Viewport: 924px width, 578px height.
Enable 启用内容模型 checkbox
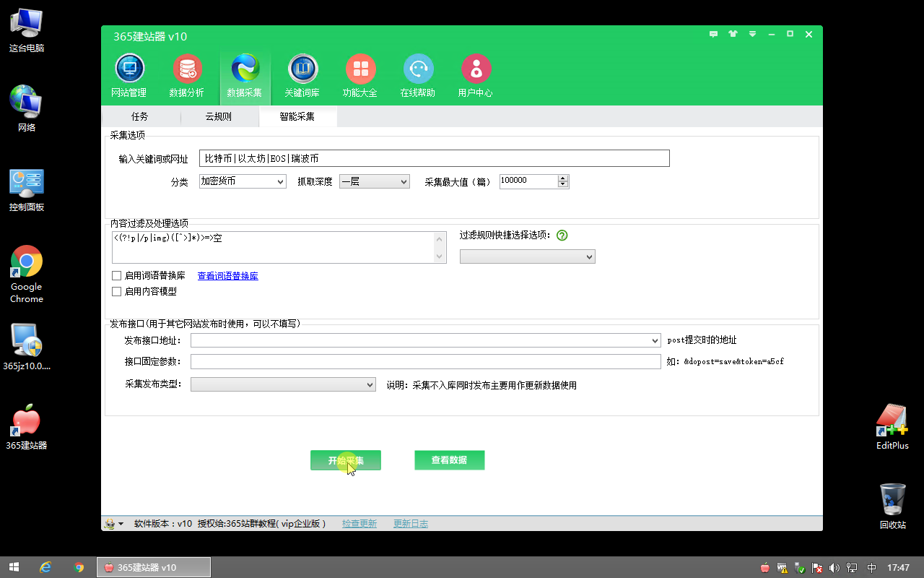pos(116,291)
